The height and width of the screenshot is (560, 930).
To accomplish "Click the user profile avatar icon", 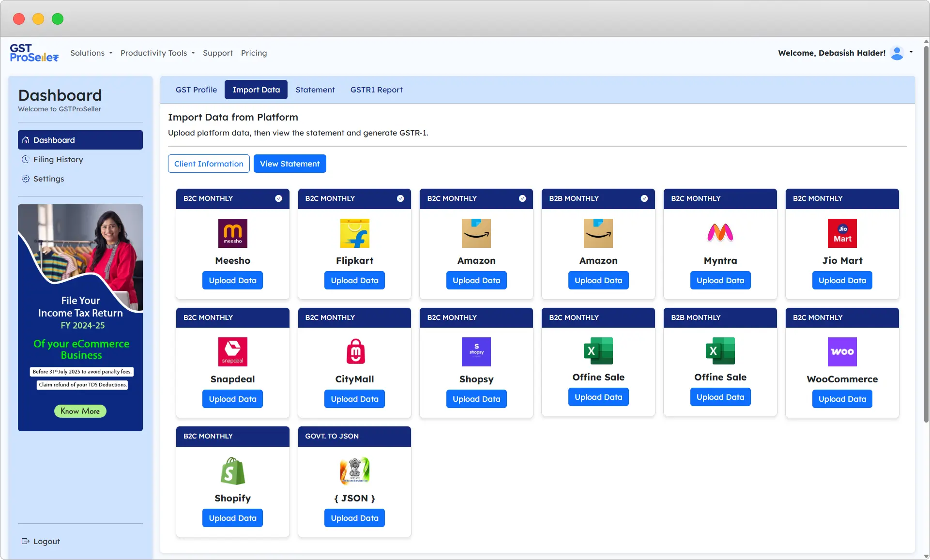I will [897, 53].
